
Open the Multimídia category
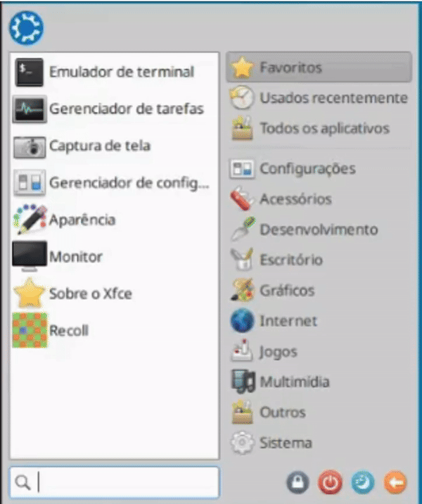coord(319,382)
